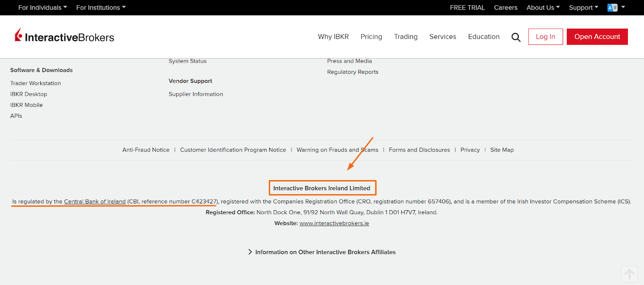Open the Why IBKR menu
The width and height of the screenshot is (644, 285).
[x=333, y=37]
